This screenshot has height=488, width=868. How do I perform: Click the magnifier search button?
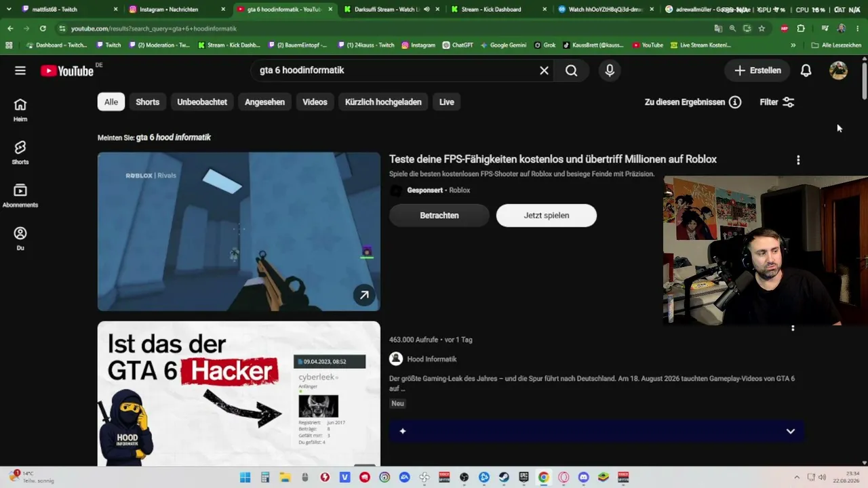(x=572, y=70)
